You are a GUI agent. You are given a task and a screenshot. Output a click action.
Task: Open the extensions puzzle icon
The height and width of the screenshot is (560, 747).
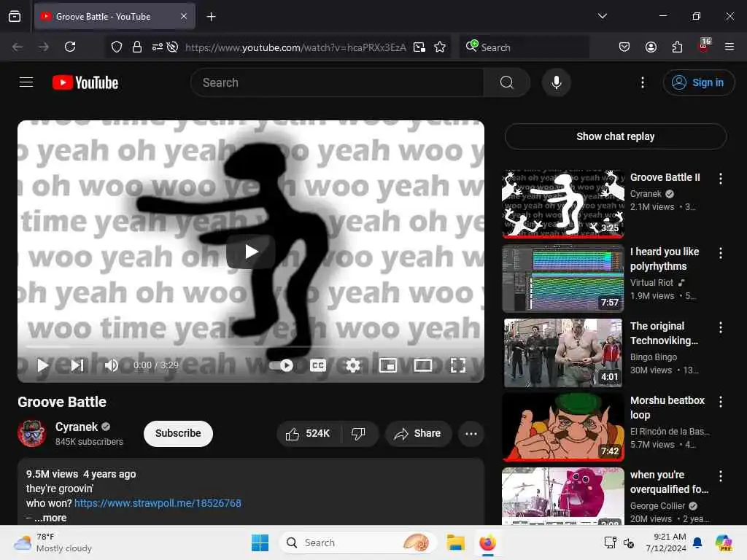pyautogui.click(x=677, y=47)
